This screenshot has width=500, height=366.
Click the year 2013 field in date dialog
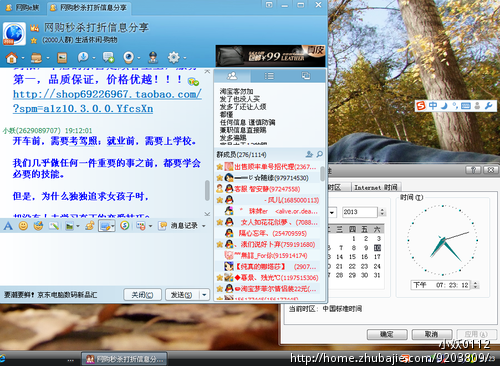pos(360,212)
